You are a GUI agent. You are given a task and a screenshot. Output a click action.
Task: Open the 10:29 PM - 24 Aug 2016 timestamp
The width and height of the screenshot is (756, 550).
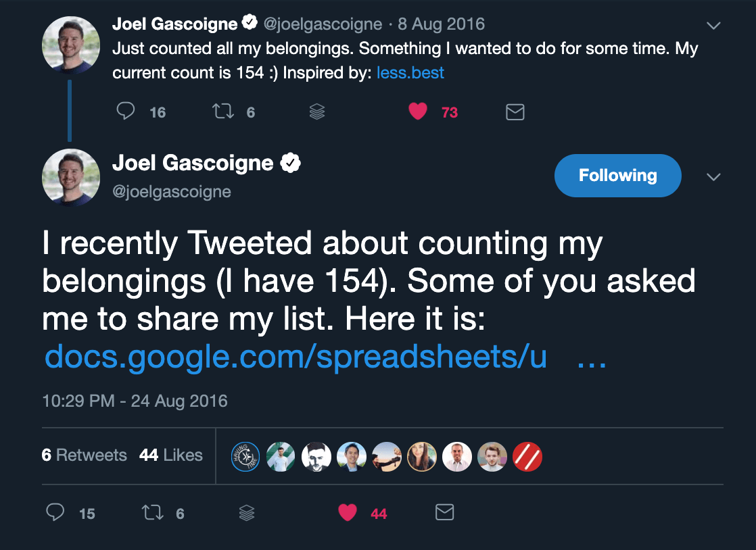pyautogui.click(x=135, y=401)
